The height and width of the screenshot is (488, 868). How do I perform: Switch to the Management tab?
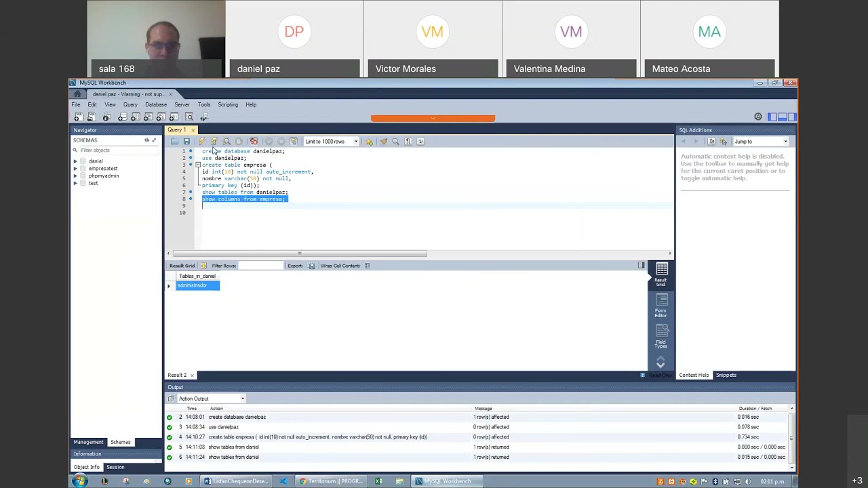(88, 442)
